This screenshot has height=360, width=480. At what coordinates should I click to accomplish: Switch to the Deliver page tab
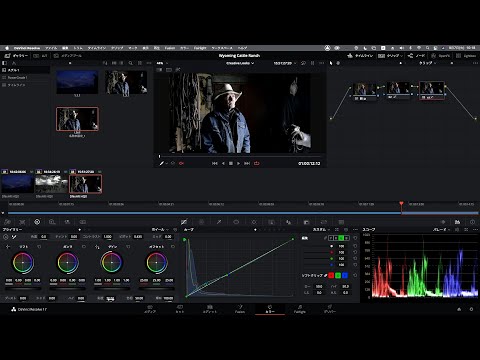pos(330,309)
